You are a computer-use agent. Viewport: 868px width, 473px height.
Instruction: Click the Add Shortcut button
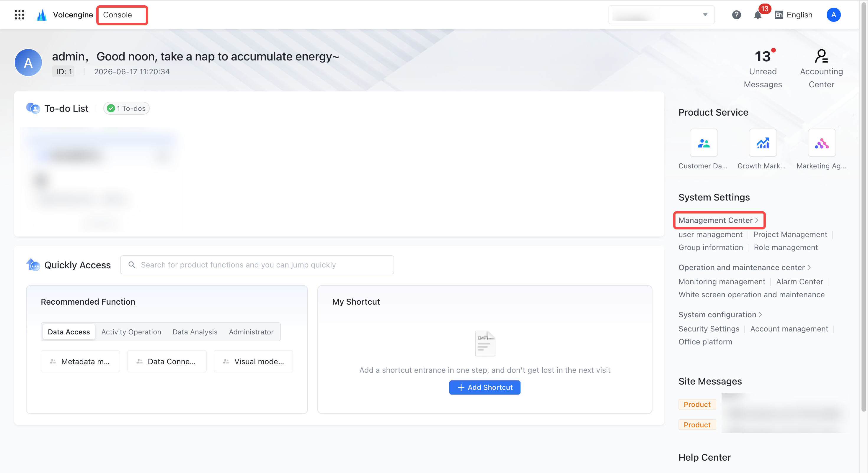[x=484, y=387]
